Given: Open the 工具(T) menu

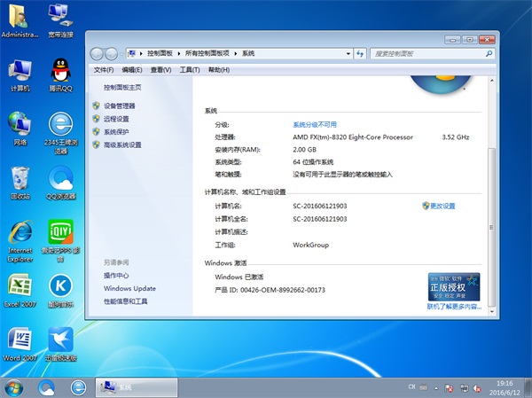Looking at the screenshot, I should [x=189, y=69].
